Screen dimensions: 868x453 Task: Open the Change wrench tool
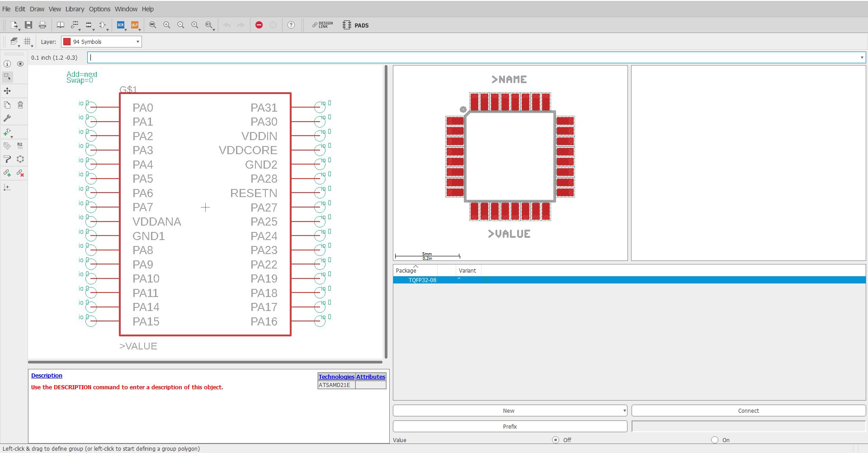tap(7, 118)
